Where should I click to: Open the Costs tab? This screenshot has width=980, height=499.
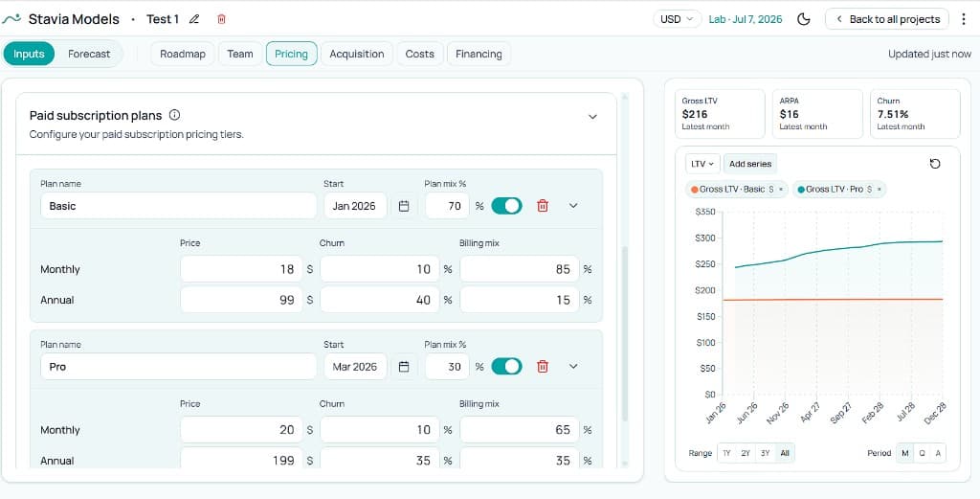pyautogui.click(x=420, y=54)
